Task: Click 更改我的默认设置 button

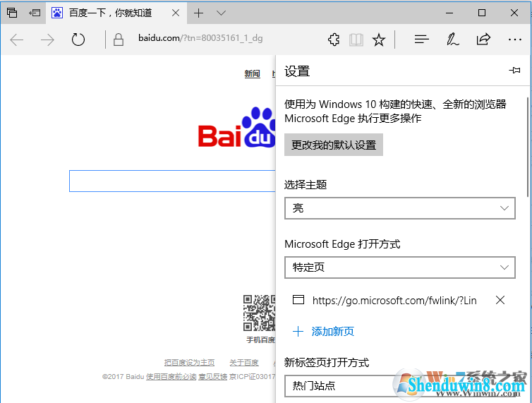Action: (x=334, y=145)
